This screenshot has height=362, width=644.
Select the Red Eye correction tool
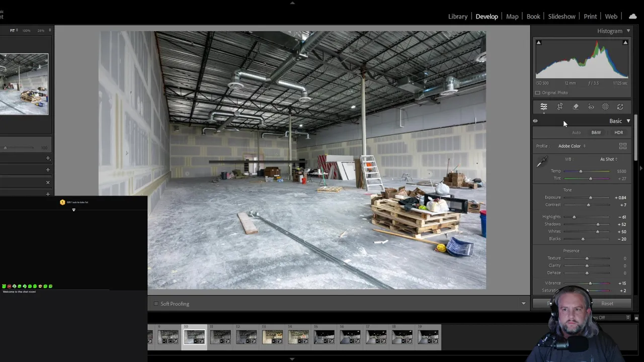pos(591,107)
